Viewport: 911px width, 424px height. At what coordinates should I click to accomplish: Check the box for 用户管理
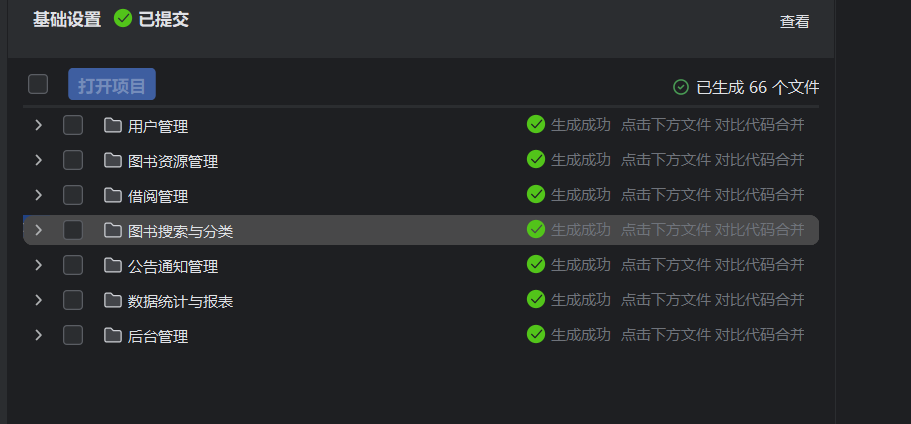pyautogui.click(x=73, y=126)
